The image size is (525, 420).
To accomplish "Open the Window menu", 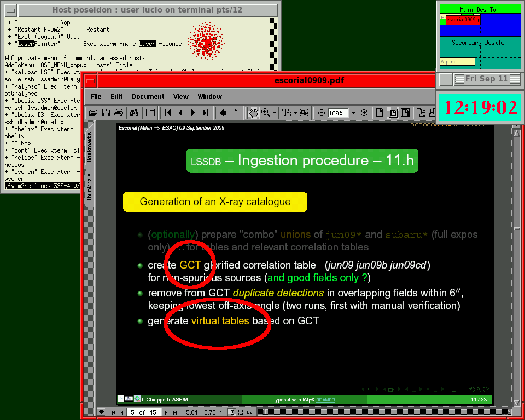I will coord(209,97).
